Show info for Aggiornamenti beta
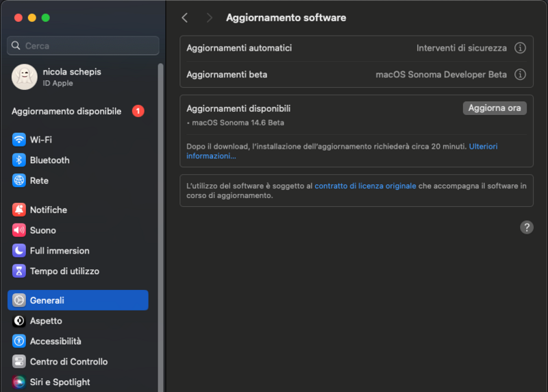 click(520, 74)
